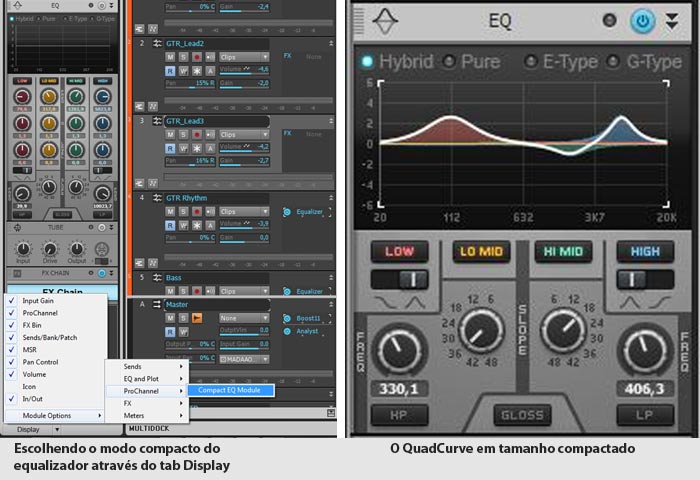
Task: Arm GTR Rhythm for recording
Action: pos(196,211)
